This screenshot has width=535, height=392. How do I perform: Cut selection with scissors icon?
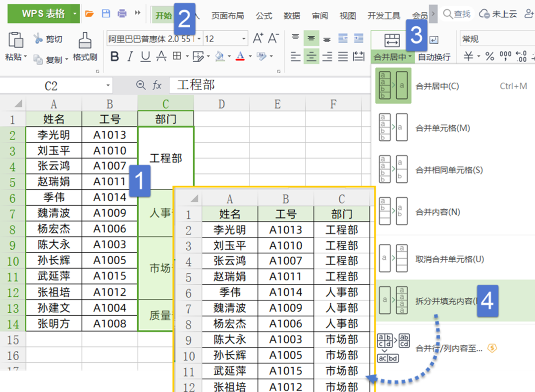pos(38,39)
